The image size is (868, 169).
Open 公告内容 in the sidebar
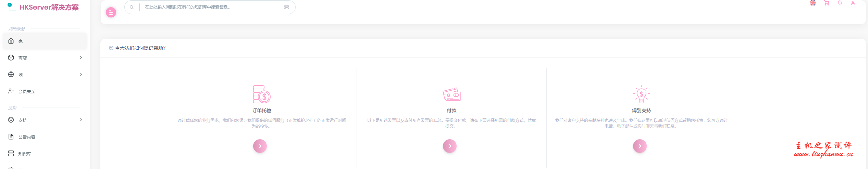click(x=27, y=137)
